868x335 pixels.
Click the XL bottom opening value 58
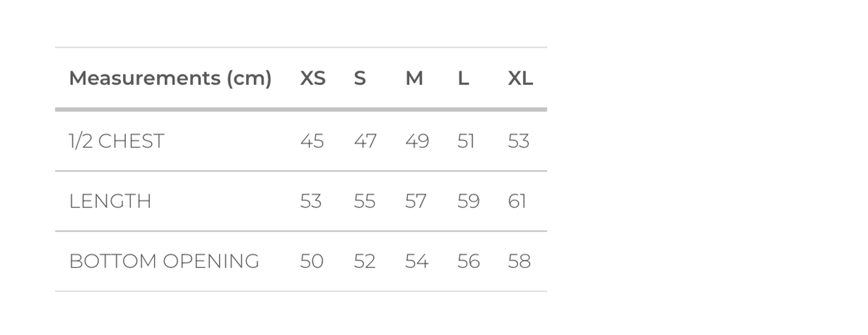coord(519,261)
